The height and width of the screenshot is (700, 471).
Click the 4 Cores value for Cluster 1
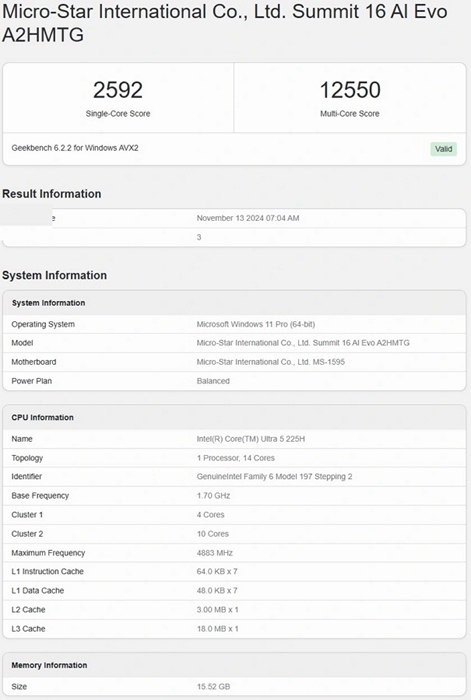(x=210, y=514)
